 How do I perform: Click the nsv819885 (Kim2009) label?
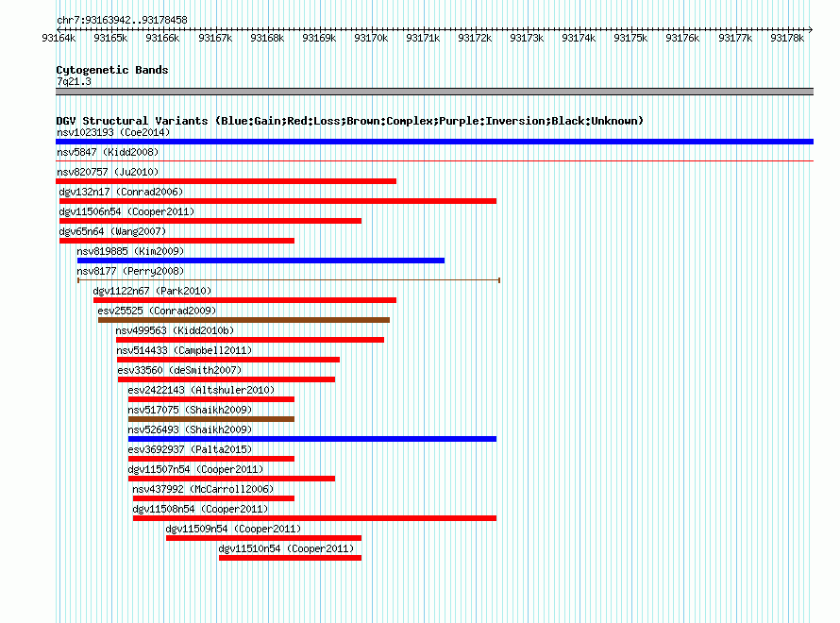tap(130, 251)
